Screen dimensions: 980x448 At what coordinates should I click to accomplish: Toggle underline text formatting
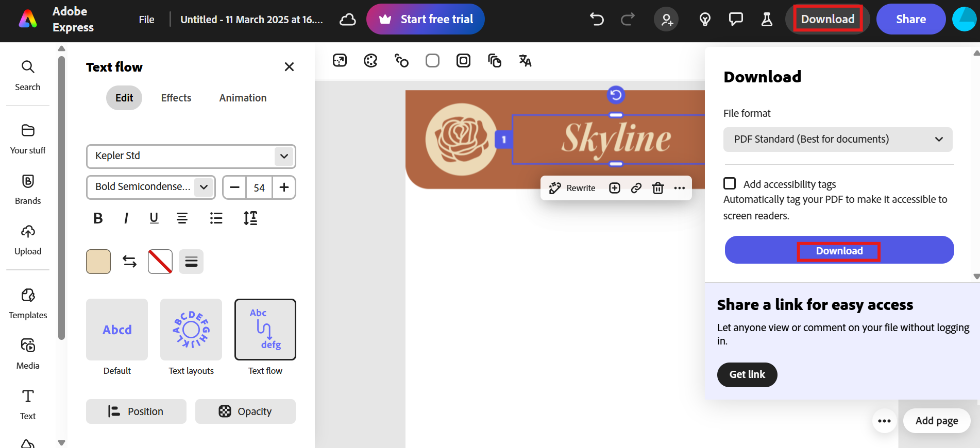154,218
